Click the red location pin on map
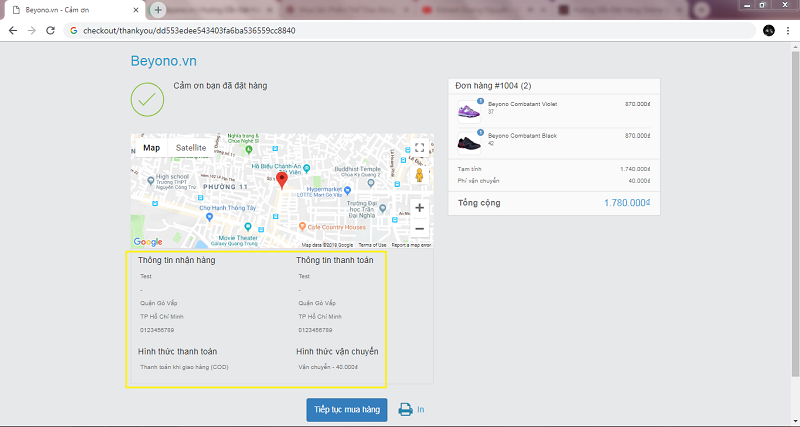The height and width of the screenshot is (427, 800). point(282,181)
